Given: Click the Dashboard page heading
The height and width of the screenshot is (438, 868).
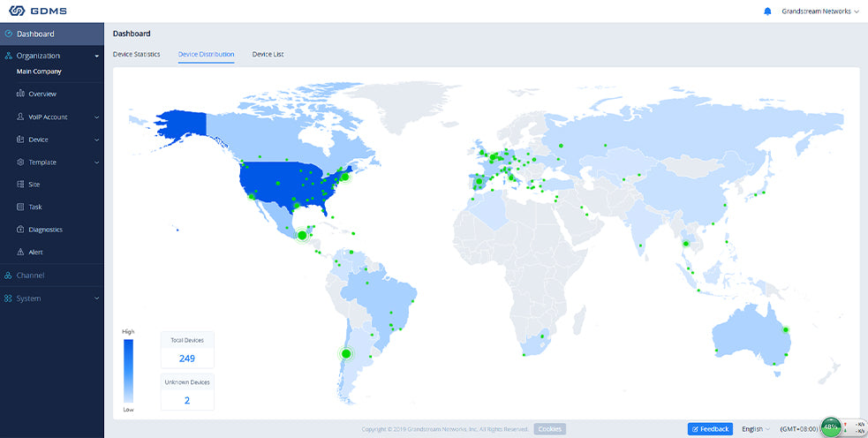Looking at the screenshot, I should (x=132, y=34).
